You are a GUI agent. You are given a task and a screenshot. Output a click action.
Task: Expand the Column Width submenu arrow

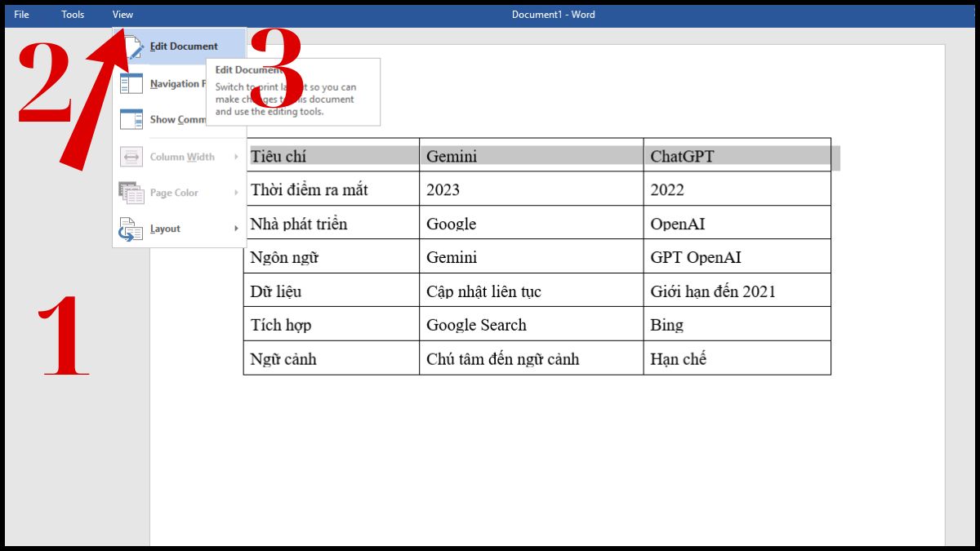[x=236, y=157]
